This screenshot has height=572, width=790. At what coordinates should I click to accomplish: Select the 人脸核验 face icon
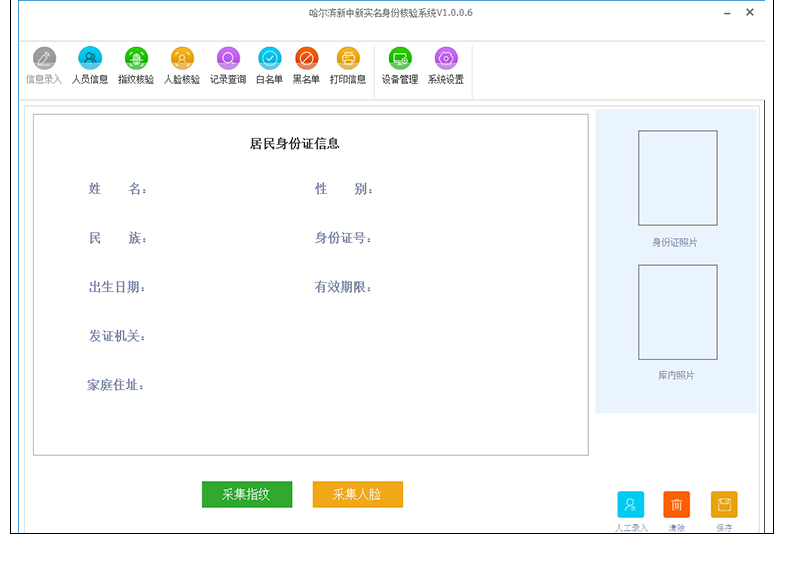[x=182, y=58]
